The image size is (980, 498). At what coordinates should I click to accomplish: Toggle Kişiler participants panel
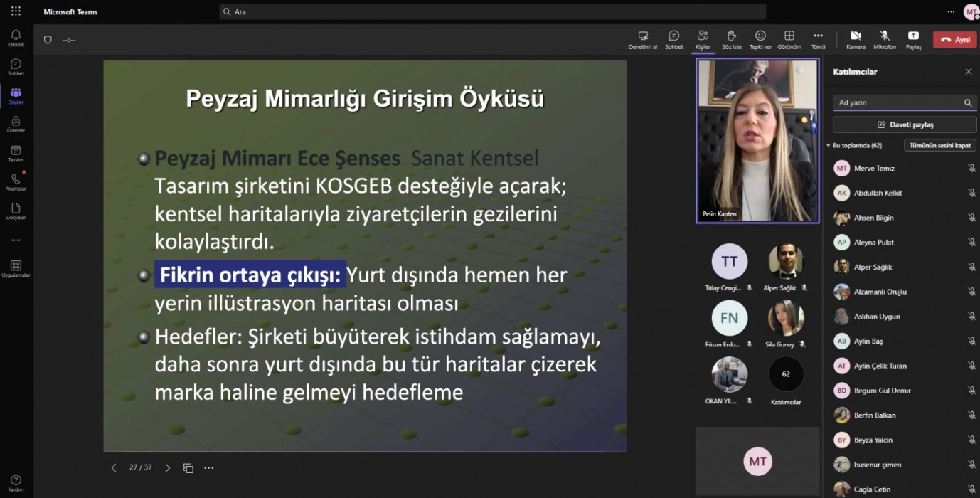click(x=703, y=40)
